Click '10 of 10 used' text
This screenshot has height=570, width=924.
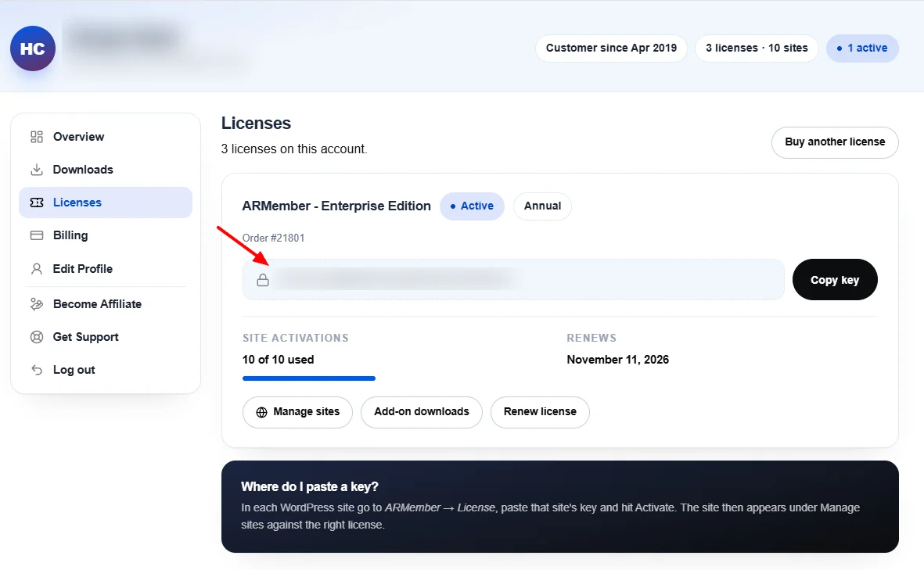coord(279,360)
